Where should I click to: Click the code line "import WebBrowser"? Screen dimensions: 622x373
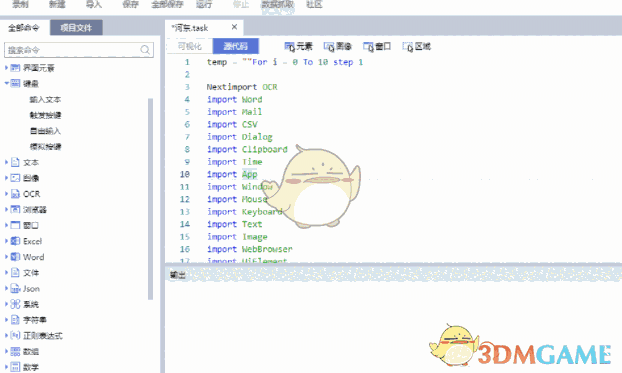250,249
